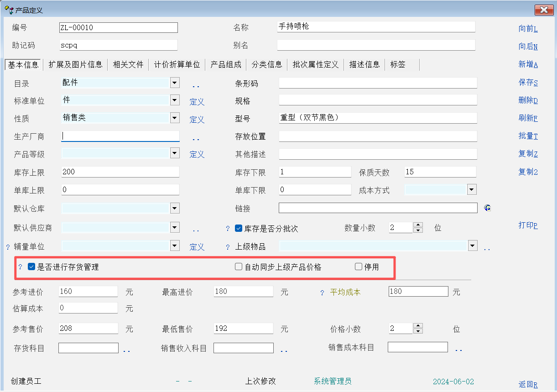This screenshot has height=392, width=557.
Task: Delete the product with 删除D
Action: (x=528, y=100)
